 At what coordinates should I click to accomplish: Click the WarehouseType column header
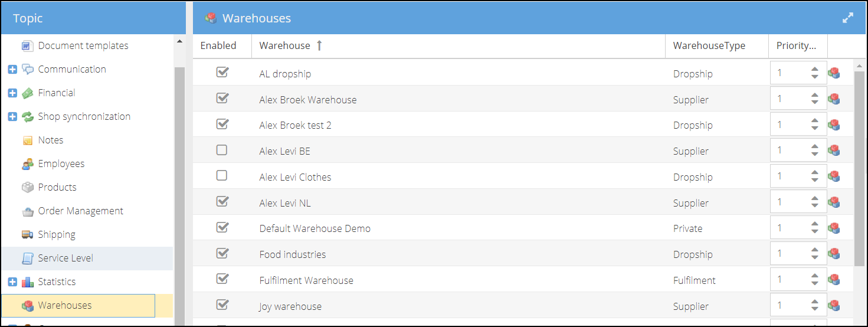coord(709,46)
